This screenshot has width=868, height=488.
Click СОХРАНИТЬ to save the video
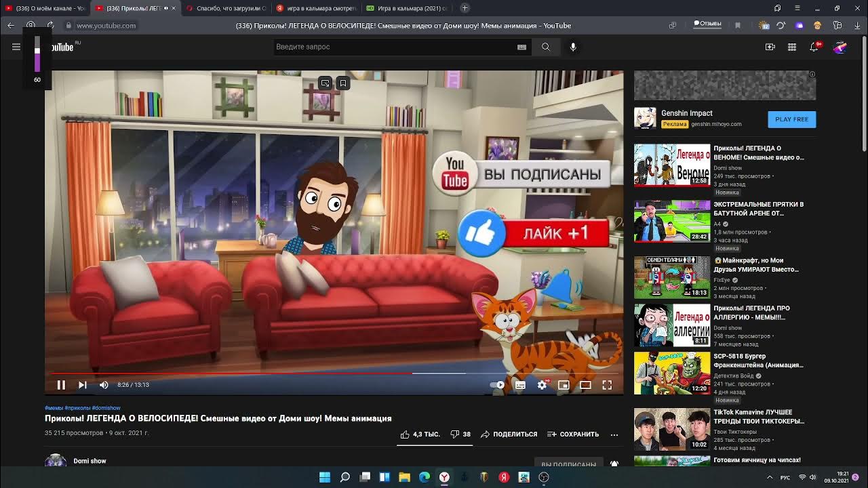point(573,434)
